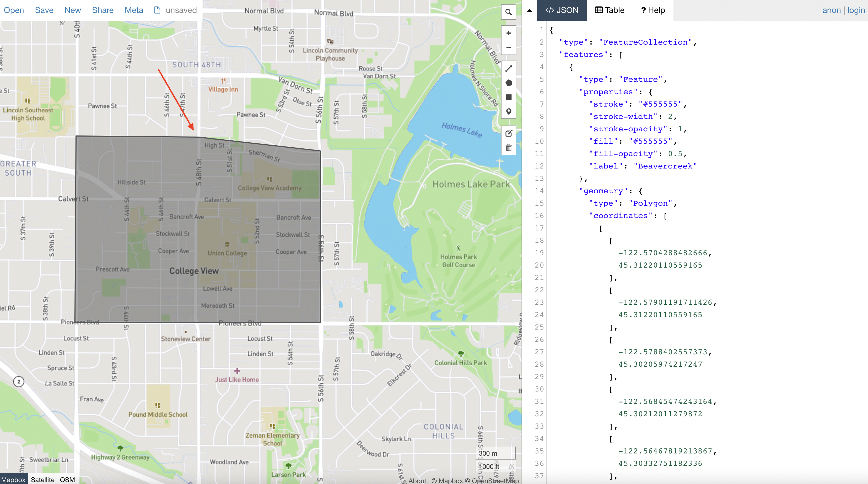868x484 pixels.
Task: Open the New menu item
Action: [72, 10]
